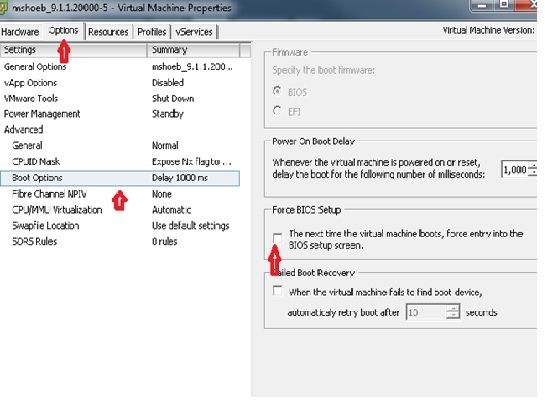Click 'Disabled' summary for vApp Options
Screen dimensions: 545x404
coord(168,83)
